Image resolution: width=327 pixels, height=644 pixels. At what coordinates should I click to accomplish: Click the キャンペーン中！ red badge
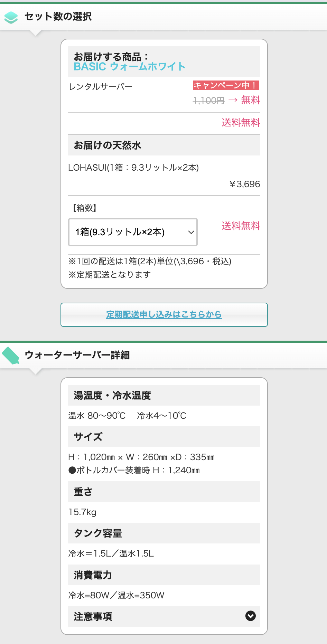225,85
